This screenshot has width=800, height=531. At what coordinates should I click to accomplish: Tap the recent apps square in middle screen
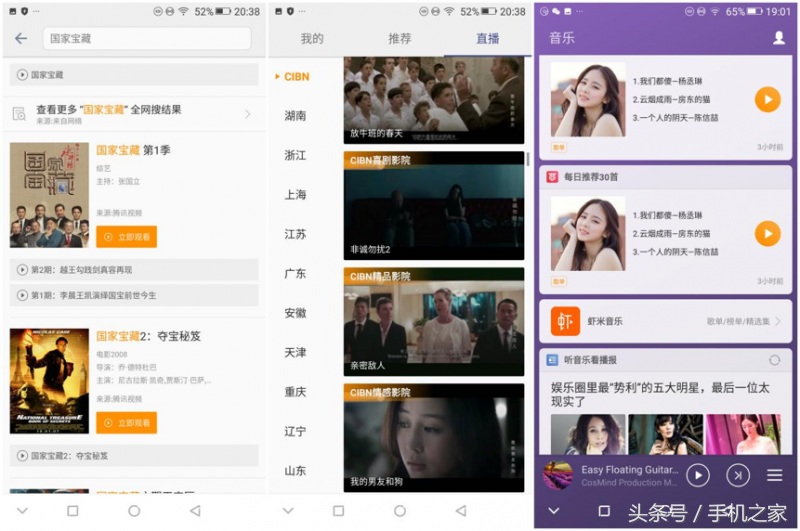(x=338, y=511)
